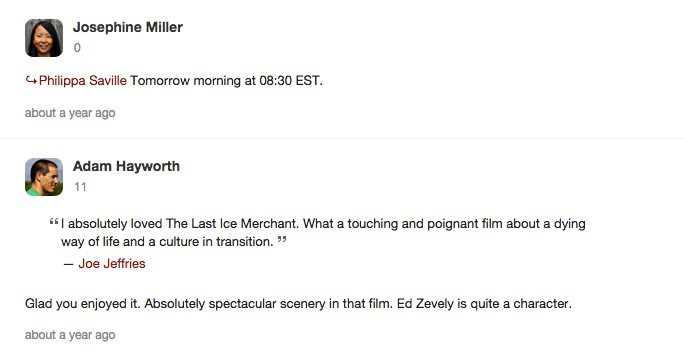Follow the Joe Jeffries quote attribution link

coord(112,264)
